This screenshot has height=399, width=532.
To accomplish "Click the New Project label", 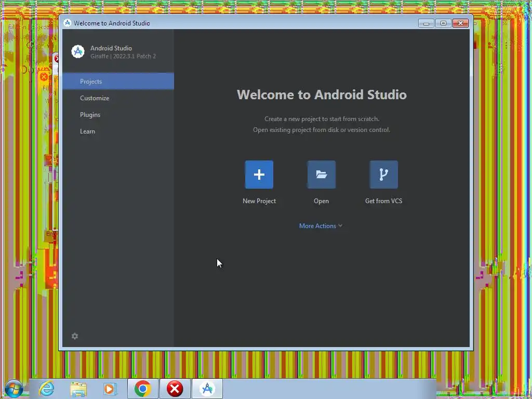I will [x=259, y=201].
